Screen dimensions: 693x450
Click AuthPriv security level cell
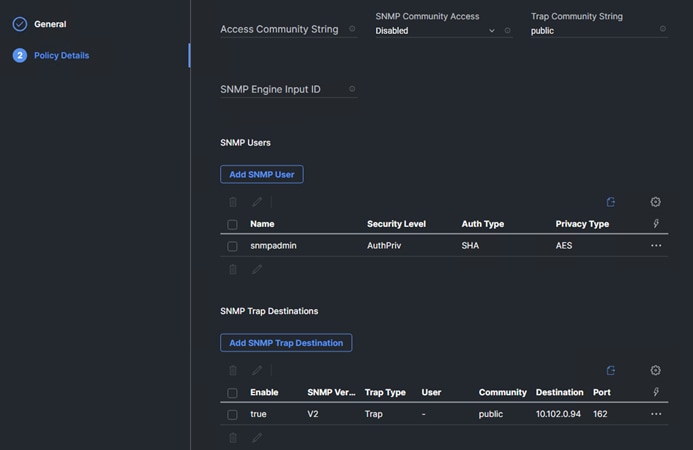click(x=384, y=245)
